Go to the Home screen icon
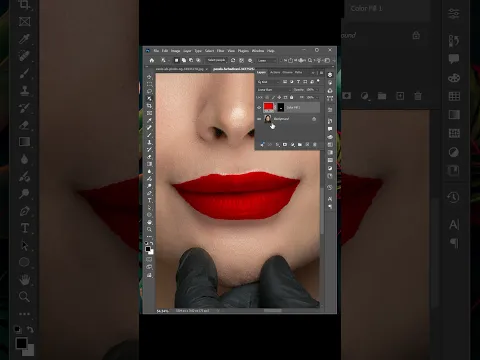 click(152, 60)
